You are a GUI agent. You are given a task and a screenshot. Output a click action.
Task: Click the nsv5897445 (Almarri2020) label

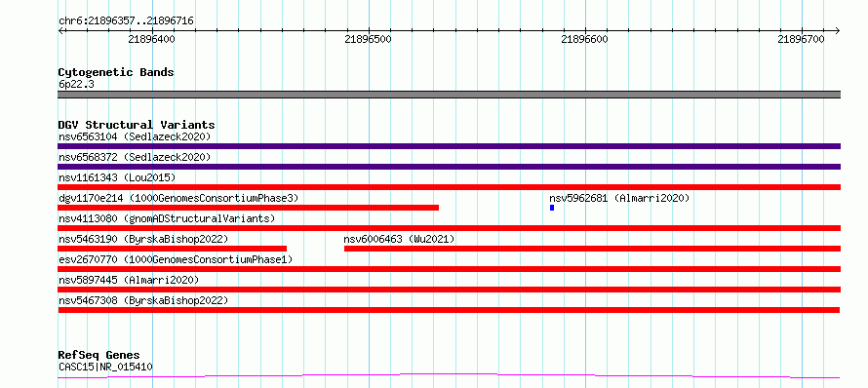[129, 280]
